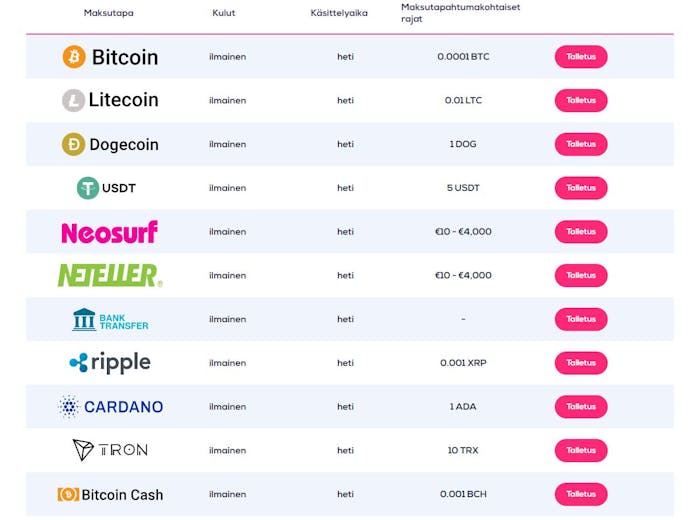The image size is (700, 520).
Task: Start Cardano deposit via Talletus button
Action: [x=581, y=407]
